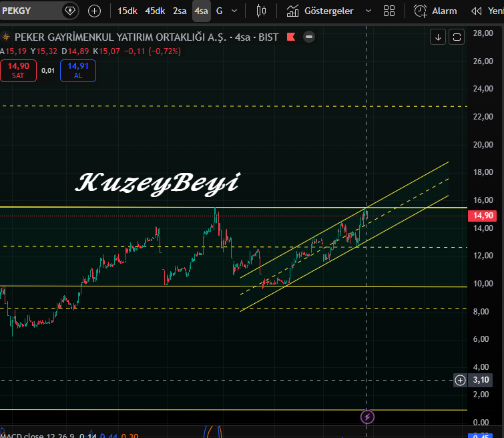504x438 pixels.
Task: Click the symbol logo icon before title
Action: pos(6,37)
